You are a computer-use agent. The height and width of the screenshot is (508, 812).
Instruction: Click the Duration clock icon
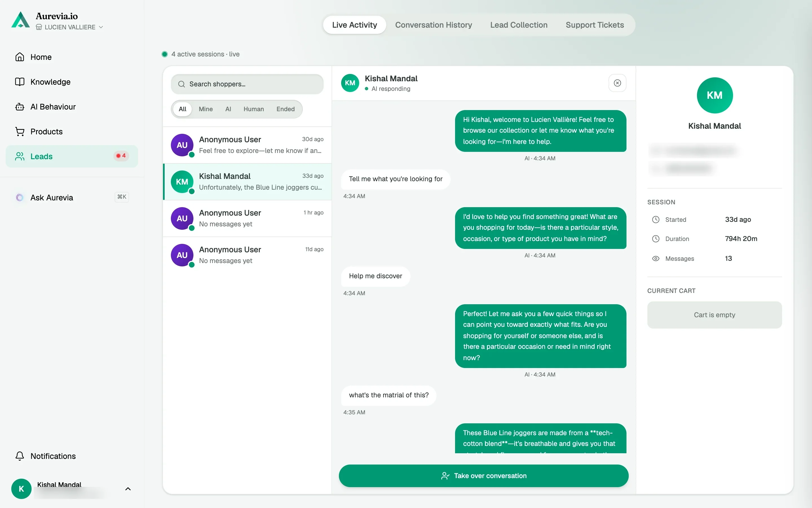tap(656, 238)
